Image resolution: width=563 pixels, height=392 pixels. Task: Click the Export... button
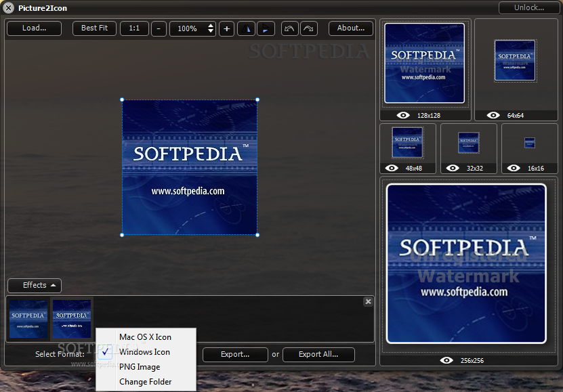235,354
